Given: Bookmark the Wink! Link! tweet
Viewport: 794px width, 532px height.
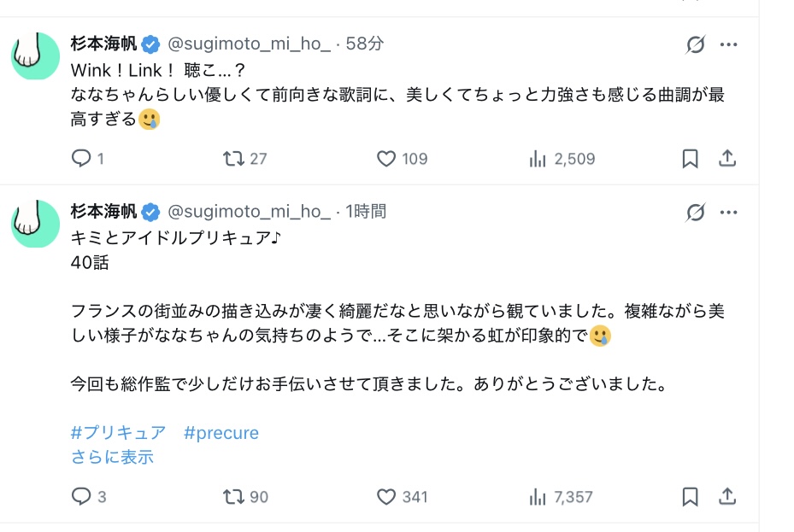Looking at the screenshot, I should coord(690,159).
